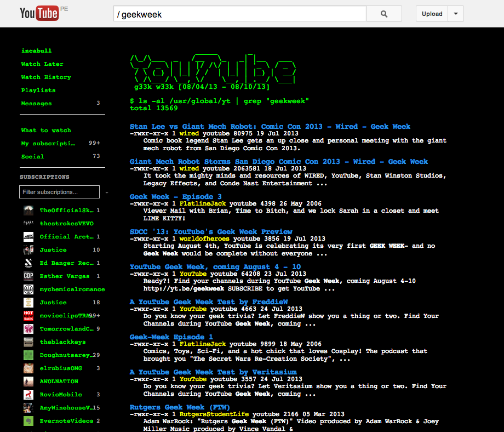Open My subscriptions feed
This screenshot has height=432, width=504.
pos(48,144)
